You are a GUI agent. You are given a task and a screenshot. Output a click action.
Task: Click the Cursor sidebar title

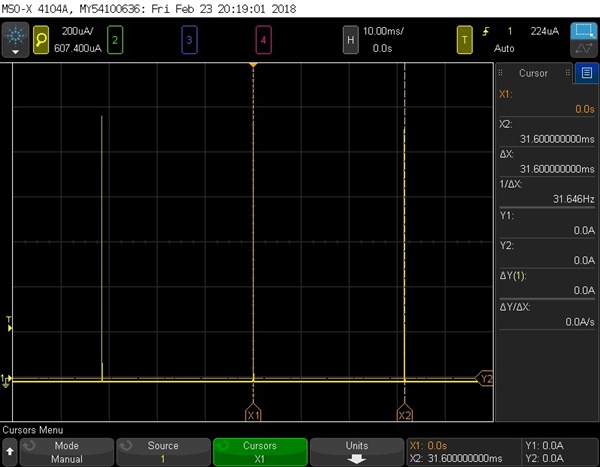(x=533, y=73)
